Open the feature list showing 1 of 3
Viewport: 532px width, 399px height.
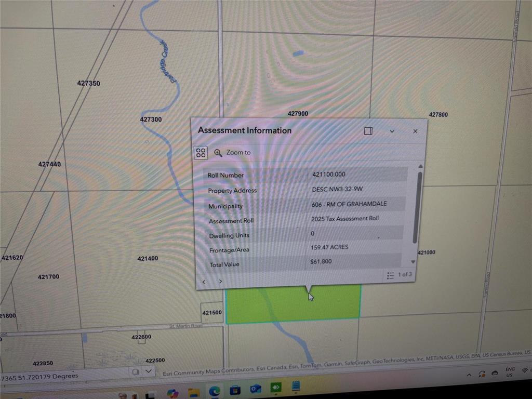(399, 275)
